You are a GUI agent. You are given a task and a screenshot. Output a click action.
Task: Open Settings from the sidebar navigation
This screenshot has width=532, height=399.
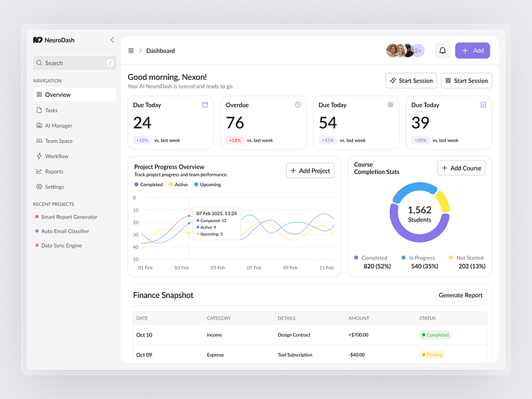tap(54, 187)
